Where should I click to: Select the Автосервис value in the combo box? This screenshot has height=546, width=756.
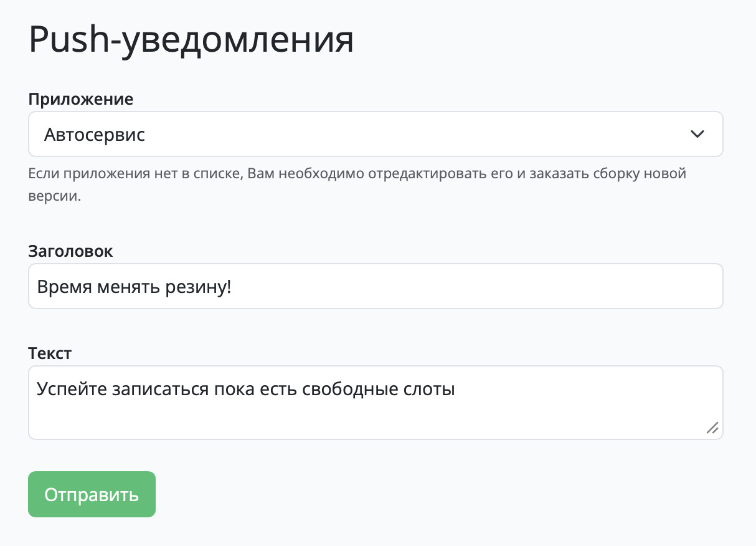tap(95, 134)
